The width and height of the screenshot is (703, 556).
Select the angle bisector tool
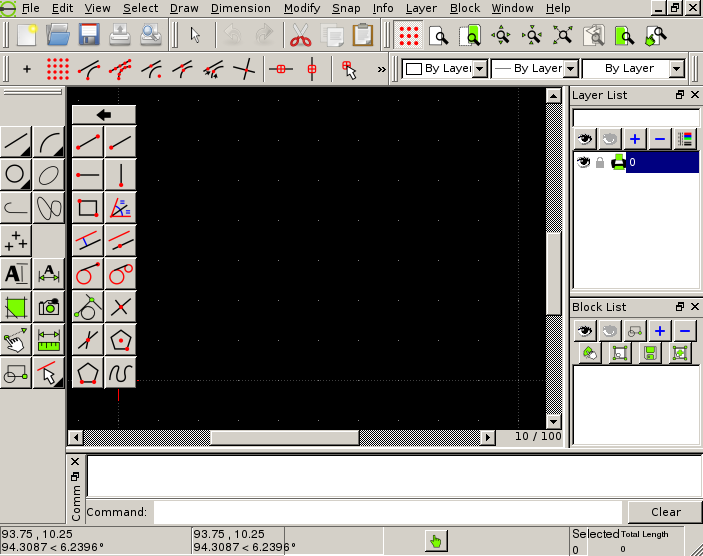121,208
